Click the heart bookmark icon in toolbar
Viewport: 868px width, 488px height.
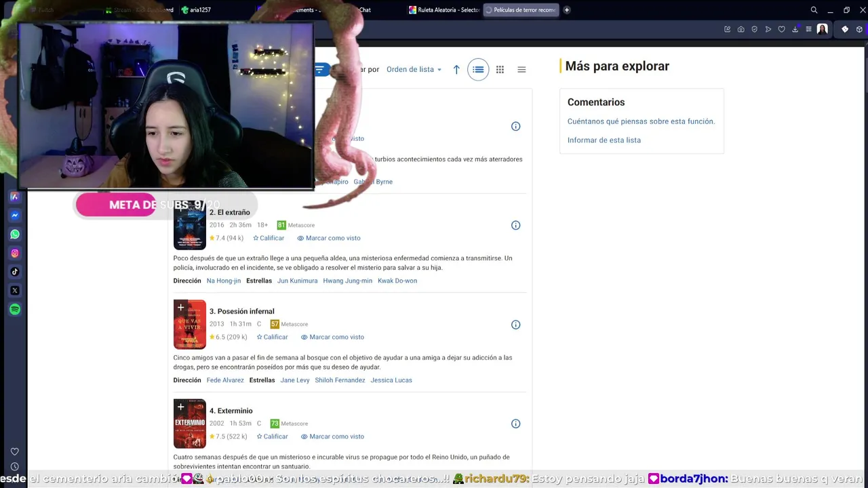(x=781, y=29)
